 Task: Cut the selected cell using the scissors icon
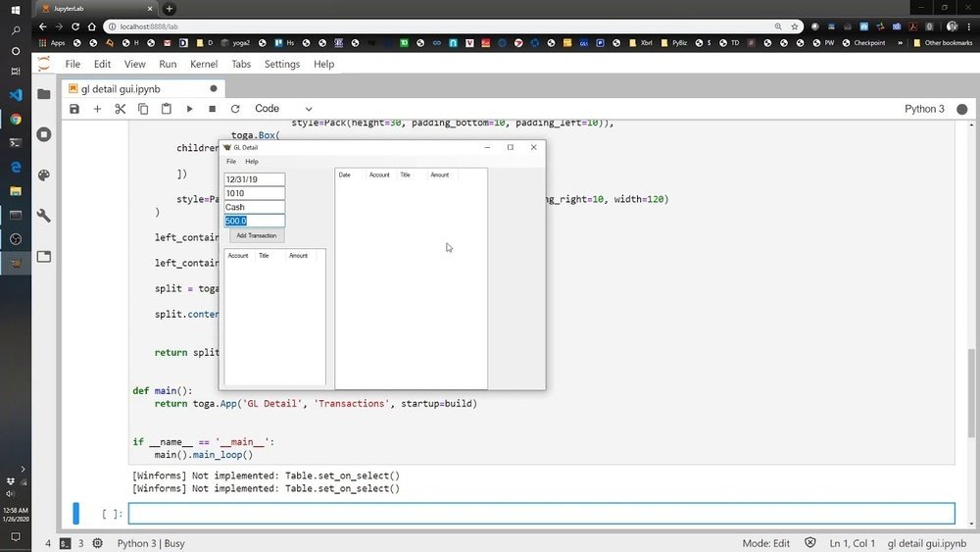121,109
